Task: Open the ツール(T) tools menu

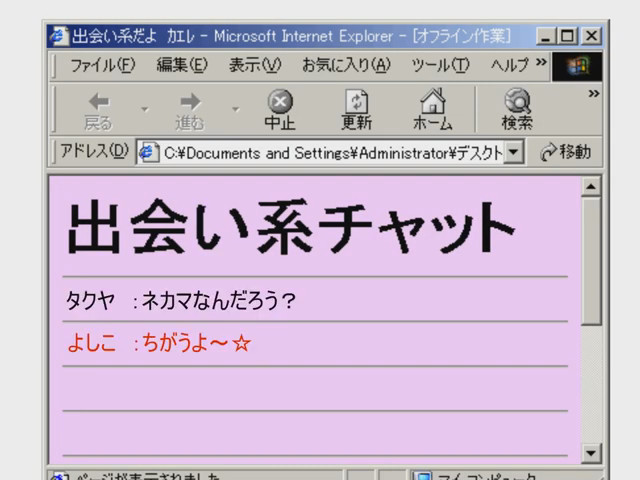Action: click(440, 65)
